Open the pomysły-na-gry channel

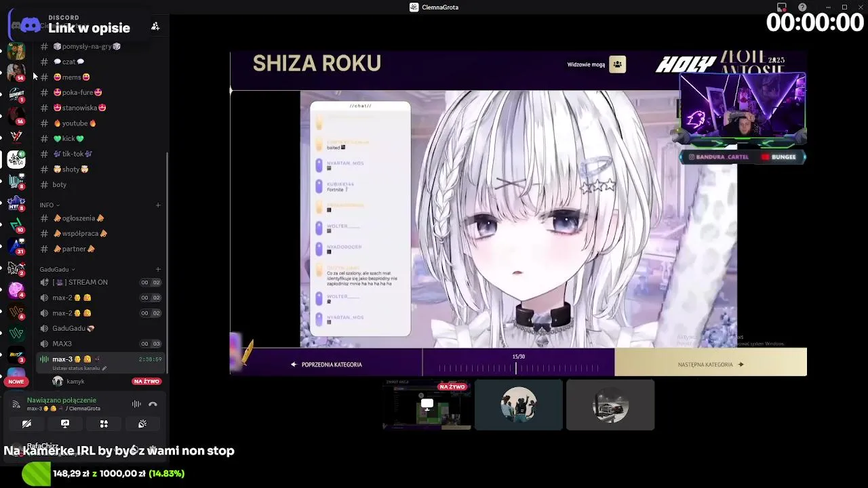100,46
